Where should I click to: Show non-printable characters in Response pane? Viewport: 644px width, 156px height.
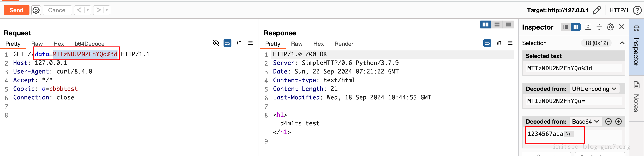[499, 43]
